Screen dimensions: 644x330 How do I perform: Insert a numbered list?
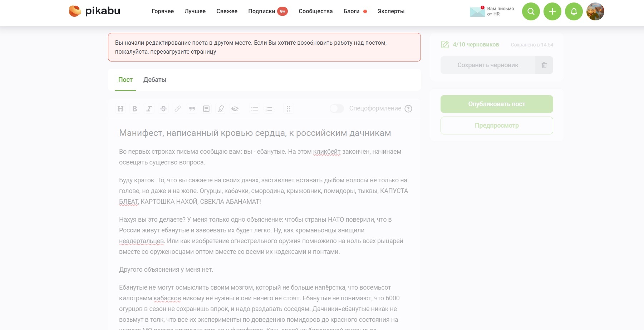(x=269, y=109)
